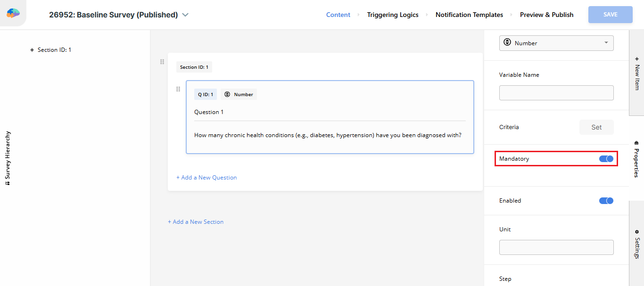Expand Section ID: 1 in hierarchy tree

click(x=32, y=50)
